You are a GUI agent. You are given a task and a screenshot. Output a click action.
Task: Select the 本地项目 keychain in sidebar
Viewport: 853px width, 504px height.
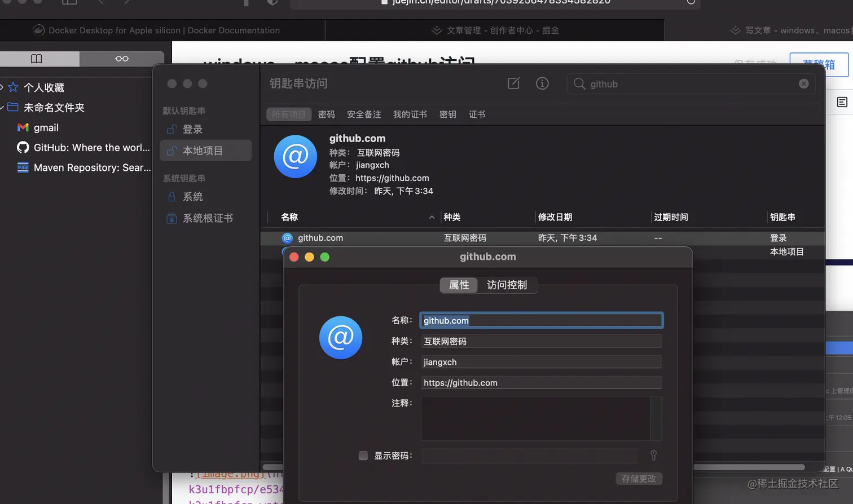tap(206, 151)
